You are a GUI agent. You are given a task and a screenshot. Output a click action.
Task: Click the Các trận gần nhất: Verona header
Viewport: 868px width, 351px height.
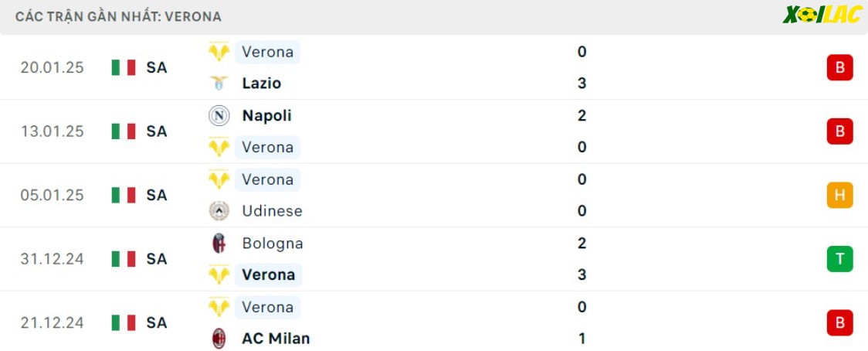118,17
